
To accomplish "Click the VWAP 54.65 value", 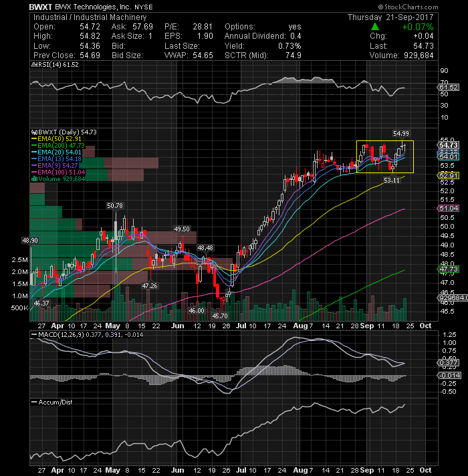I will click(x=203, y=55).
